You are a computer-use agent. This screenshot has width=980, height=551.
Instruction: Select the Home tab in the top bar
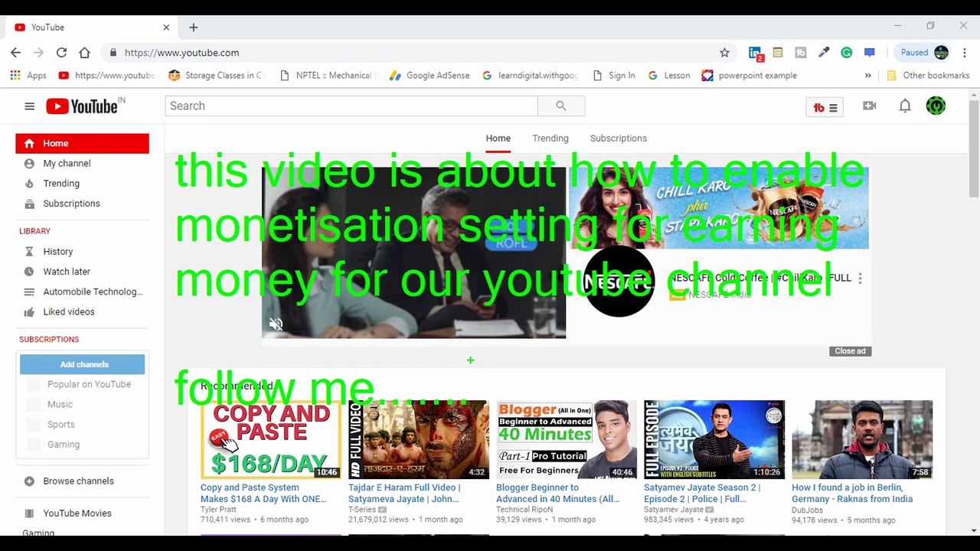pos(498,139)
